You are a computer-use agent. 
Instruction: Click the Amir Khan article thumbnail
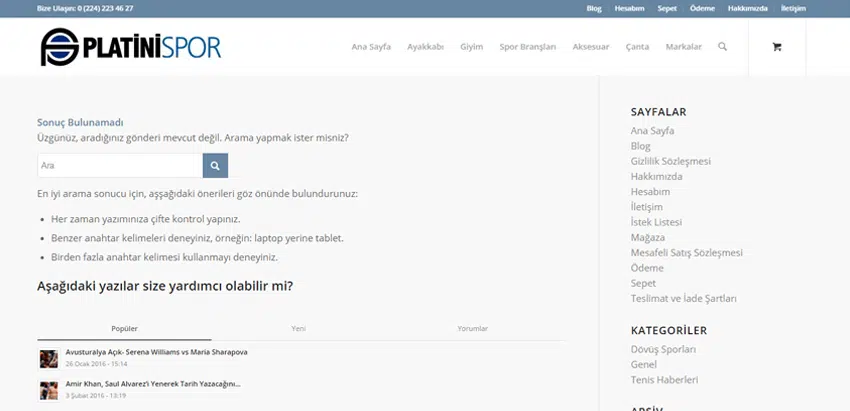click(x=48, y=389)
